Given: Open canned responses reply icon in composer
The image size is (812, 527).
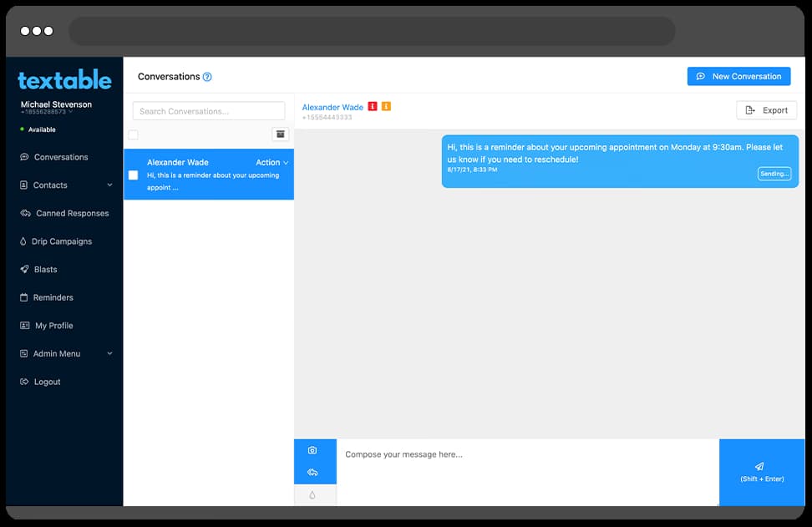Looking at the screenshot, I should coord(312,472).
